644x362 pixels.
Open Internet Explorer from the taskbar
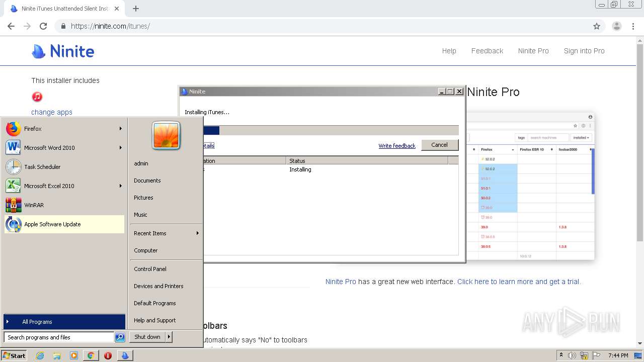pos(40,355)
